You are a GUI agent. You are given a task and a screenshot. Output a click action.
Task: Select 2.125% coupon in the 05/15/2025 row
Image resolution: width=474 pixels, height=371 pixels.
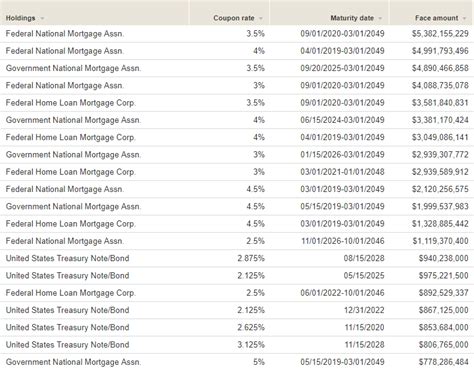tap(251, 276)
